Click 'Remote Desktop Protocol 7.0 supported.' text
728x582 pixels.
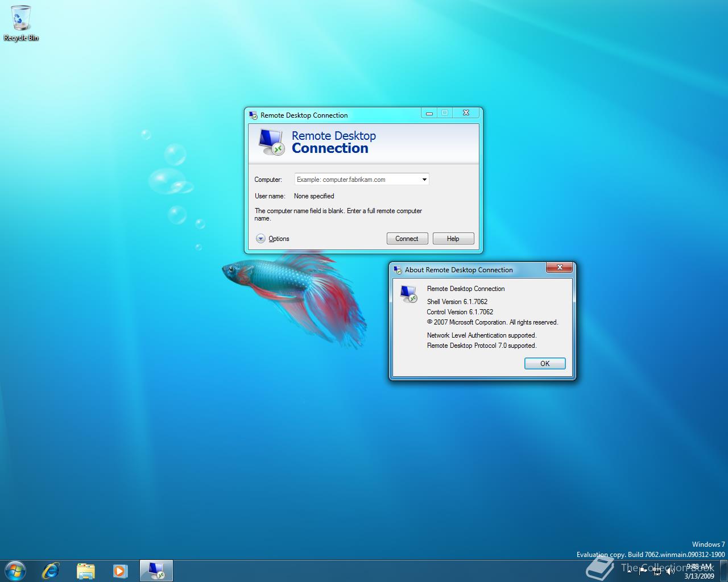pyautogui.click(x=482, y=346)
